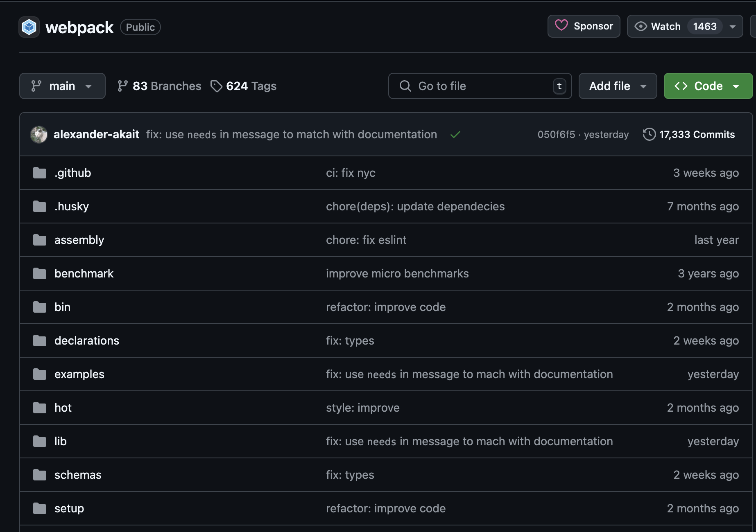Click the Sponsor heart icon
The width and height of the screenshot is (756, 532).
[x=561, y=26]
